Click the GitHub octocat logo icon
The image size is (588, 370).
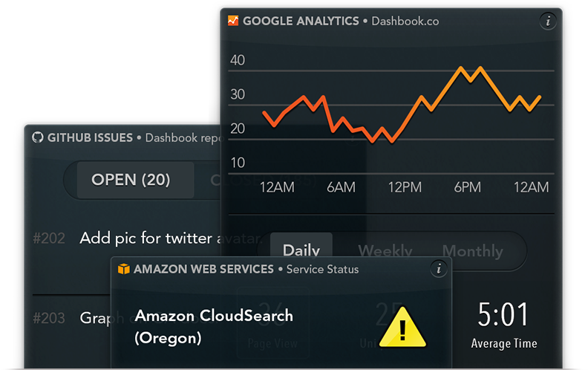[38, 137]
